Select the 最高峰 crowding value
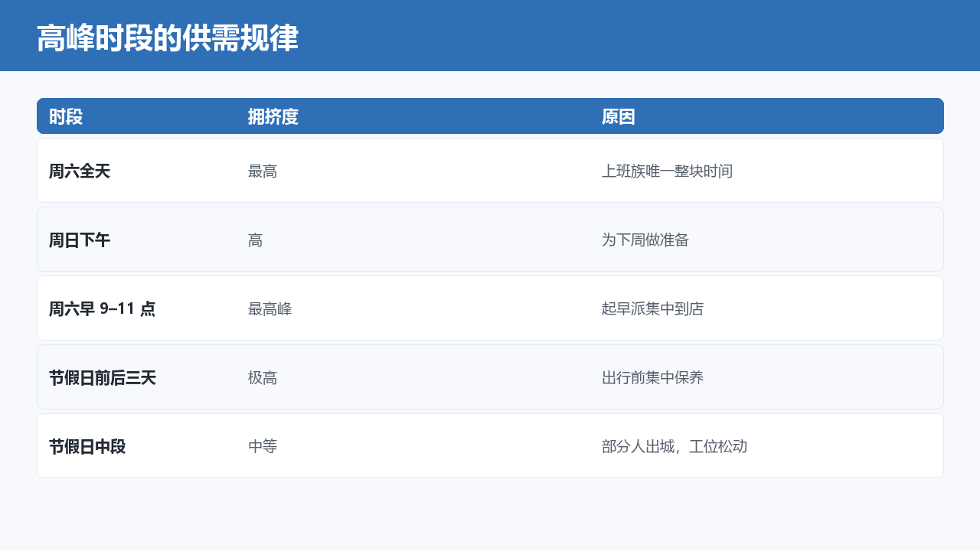Image resolution: width=980 pixels, height=551 pixels. (269, 309)
